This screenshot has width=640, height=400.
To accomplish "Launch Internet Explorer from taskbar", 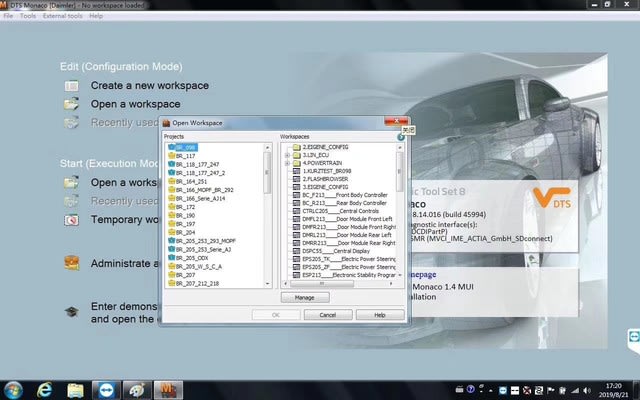I will click(44, 390).
